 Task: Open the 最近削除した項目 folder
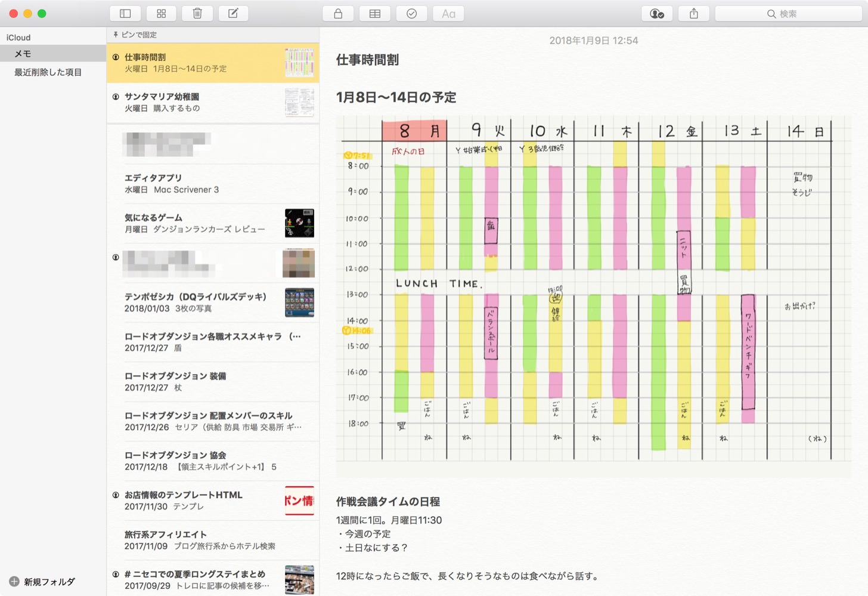48,72
